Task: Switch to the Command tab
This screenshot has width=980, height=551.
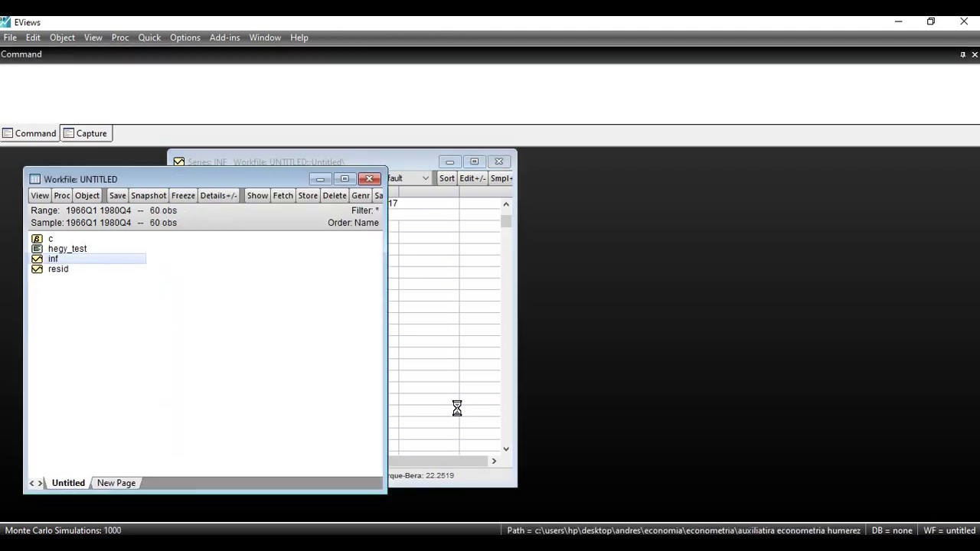Action: click(30, 133)
